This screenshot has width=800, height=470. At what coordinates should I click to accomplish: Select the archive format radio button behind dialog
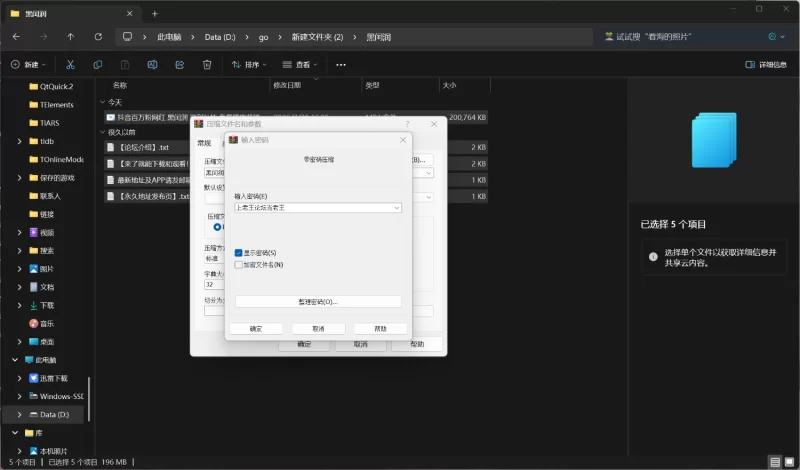click(x=217, y=227)
